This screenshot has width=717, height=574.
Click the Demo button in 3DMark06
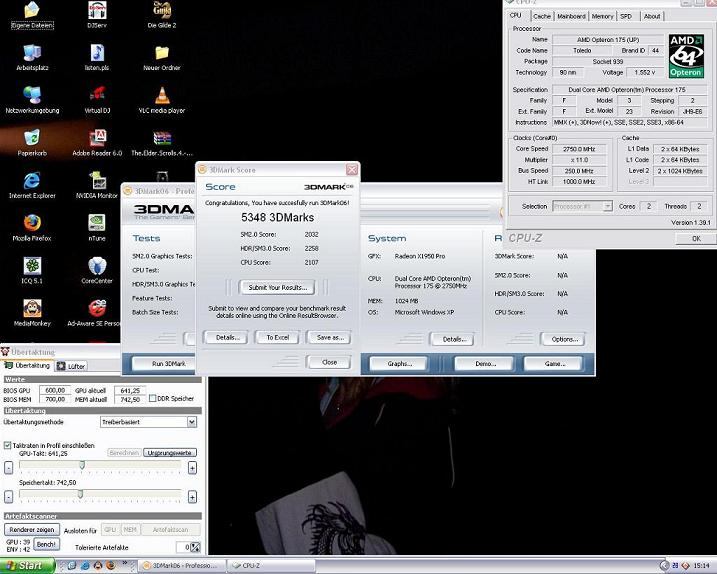[485, 364]
